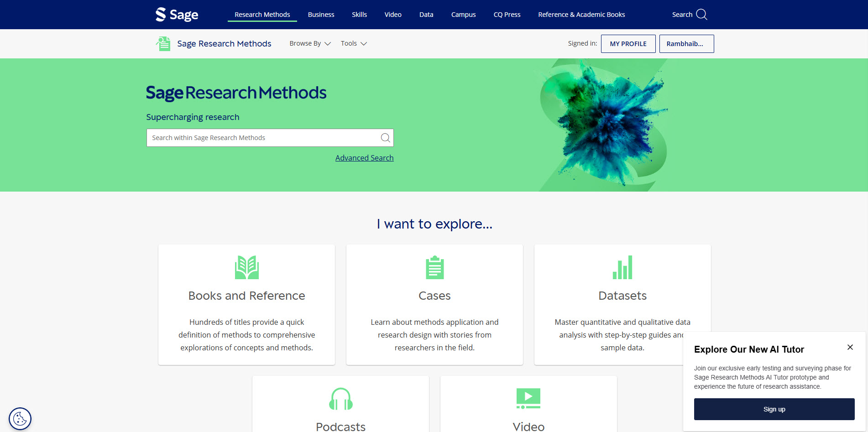Open the Business nav item
Viewport: 868px width, 432px height.
coord(321,15)
